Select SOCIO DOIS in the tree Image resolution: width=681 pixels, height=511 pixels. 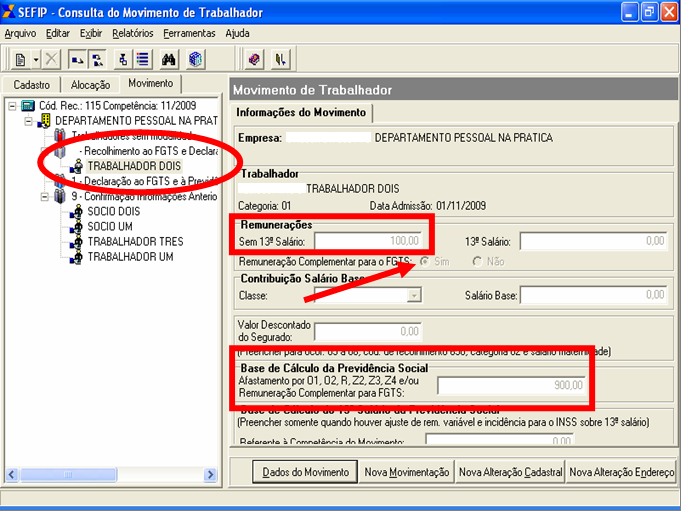114,211
